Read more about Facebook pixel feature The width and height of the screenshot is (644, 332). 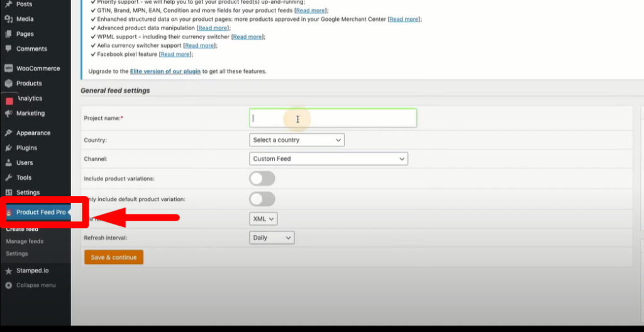click(x=175, y=54)
